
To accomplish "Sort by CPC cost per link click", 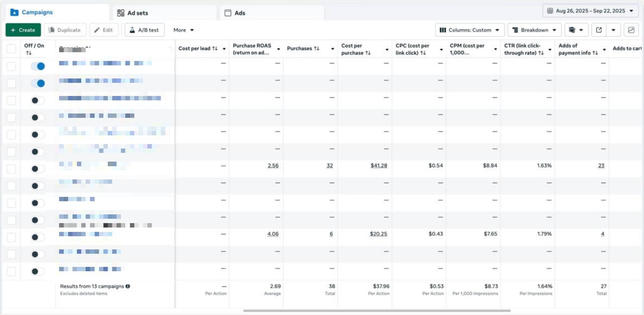I will click(423, 53).
